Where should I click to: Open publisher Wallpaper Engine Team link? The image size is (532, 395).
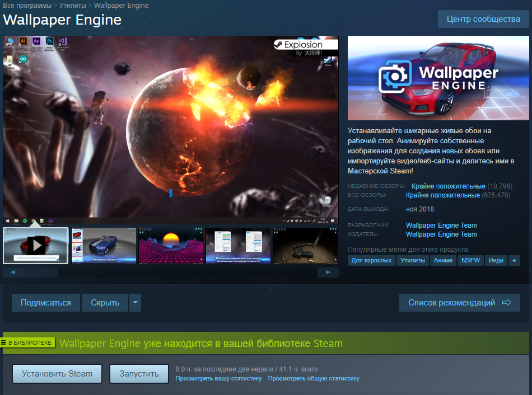[x=441, y=234]
